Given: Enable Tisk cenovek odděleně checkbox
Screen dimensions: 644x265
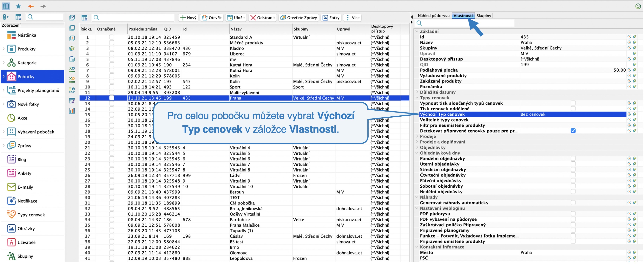Looking at the screenshot, I should [x=573, y=109].
